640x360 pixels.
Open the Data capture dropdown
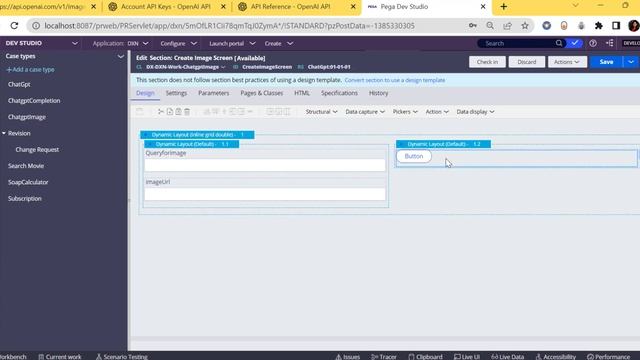(365, 111)
